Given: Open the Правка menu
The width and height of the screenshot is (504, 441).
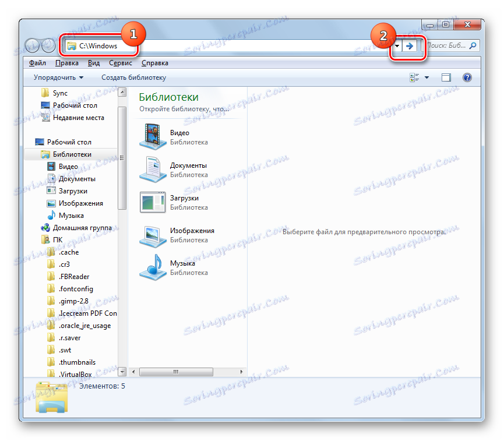Looking at the screenshot, I should 67,63.
